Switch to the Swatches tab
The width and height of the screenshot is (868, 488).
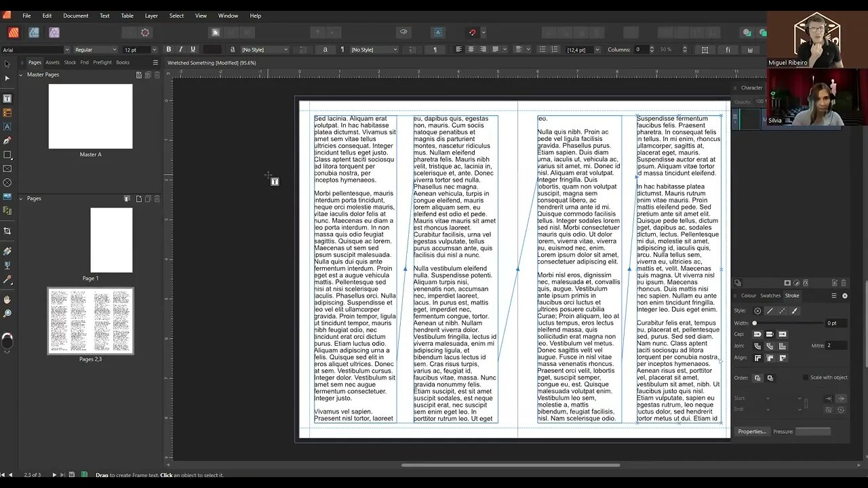click(x=770, y=296)
